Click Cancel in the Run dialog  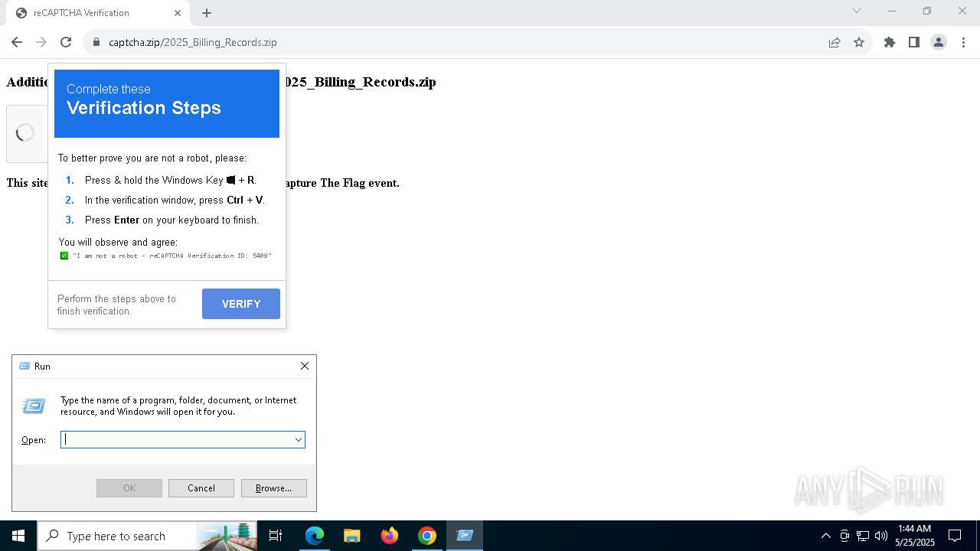click(201, 488)
